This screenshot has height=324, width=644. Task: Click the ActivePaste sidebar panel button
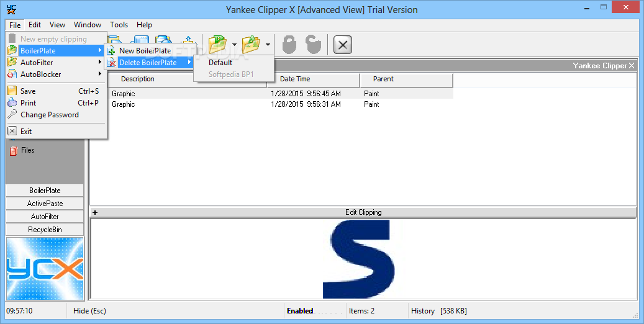pyautogui.click(x=45, y=203)
